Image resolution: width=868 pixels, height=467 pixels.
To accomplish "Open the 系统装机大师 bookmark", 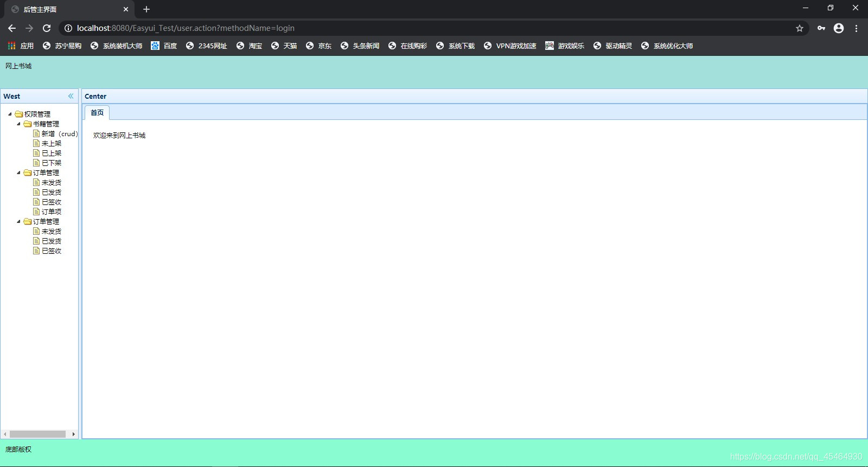I will tap(116, 46).
